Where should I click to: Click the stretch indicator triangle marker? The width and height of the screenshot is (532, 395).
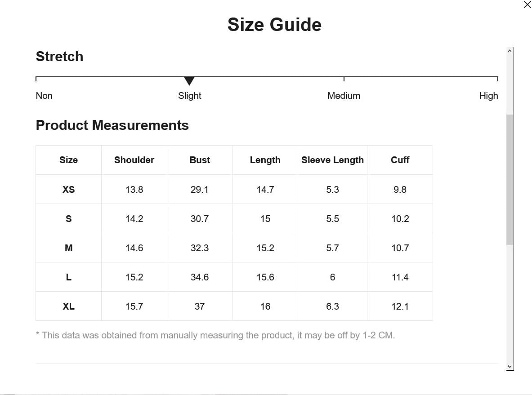[x=189, y=81]
